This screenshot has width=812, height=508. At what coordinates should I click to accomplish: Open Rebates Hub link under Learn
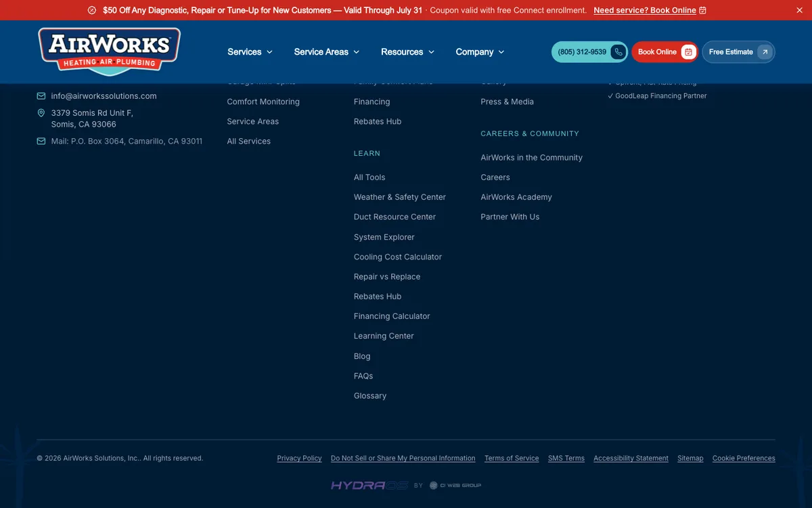[x=378, y=296]
